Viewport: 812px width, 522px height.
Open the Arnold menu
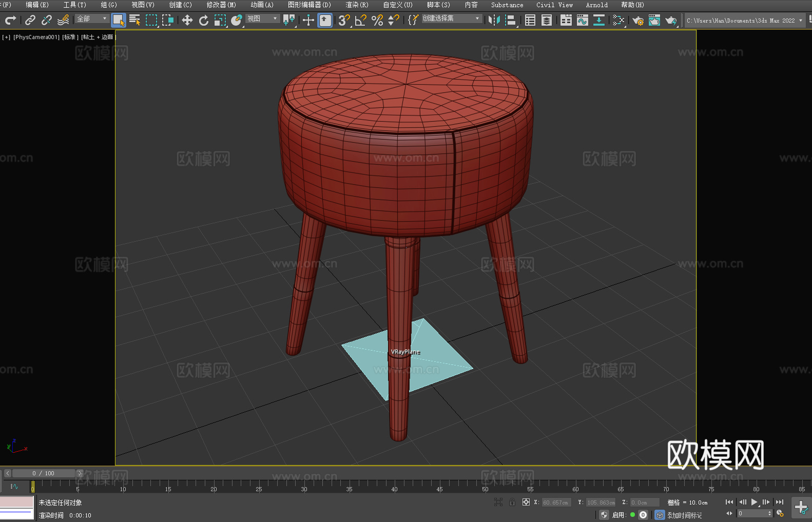596,5
